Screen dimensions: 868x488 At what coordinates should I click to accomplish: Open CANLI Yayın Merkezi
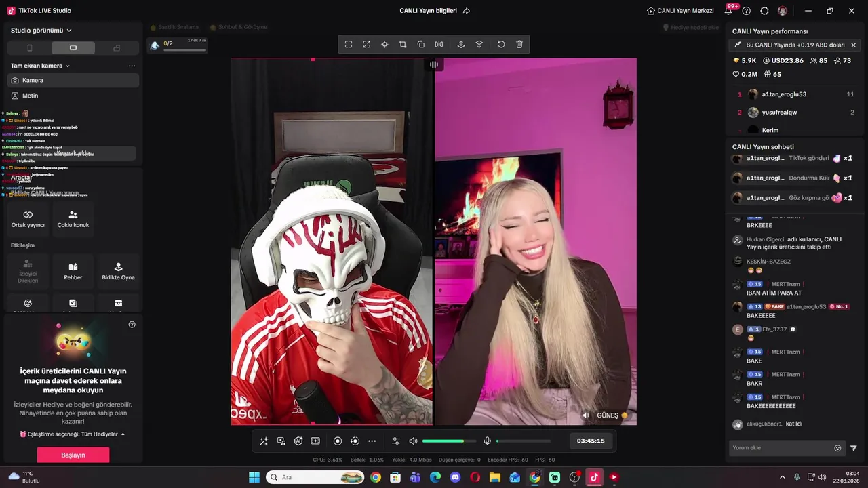[680, 11]
